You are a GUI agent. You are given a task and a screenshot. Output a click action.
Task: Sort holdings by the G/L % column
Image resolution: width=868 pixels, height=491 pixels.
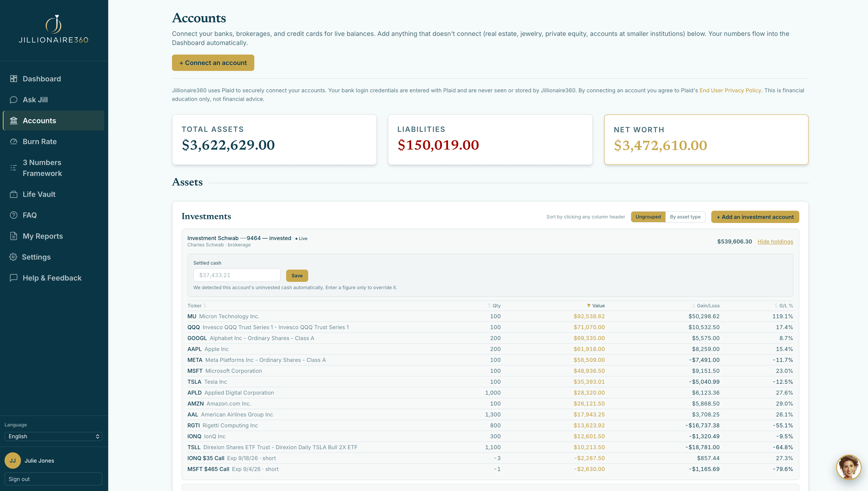coord(784,306)
